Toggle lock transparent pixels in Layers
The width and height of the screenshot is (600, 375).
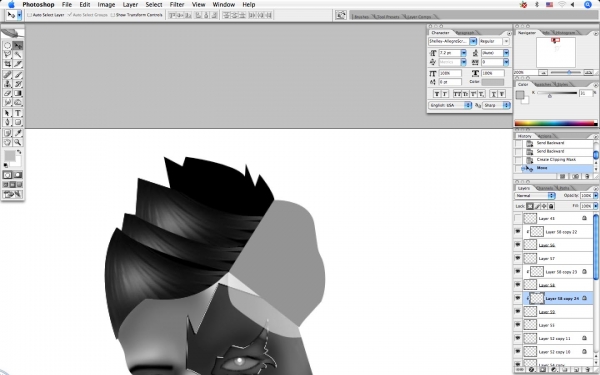click(x=530, y=206)
